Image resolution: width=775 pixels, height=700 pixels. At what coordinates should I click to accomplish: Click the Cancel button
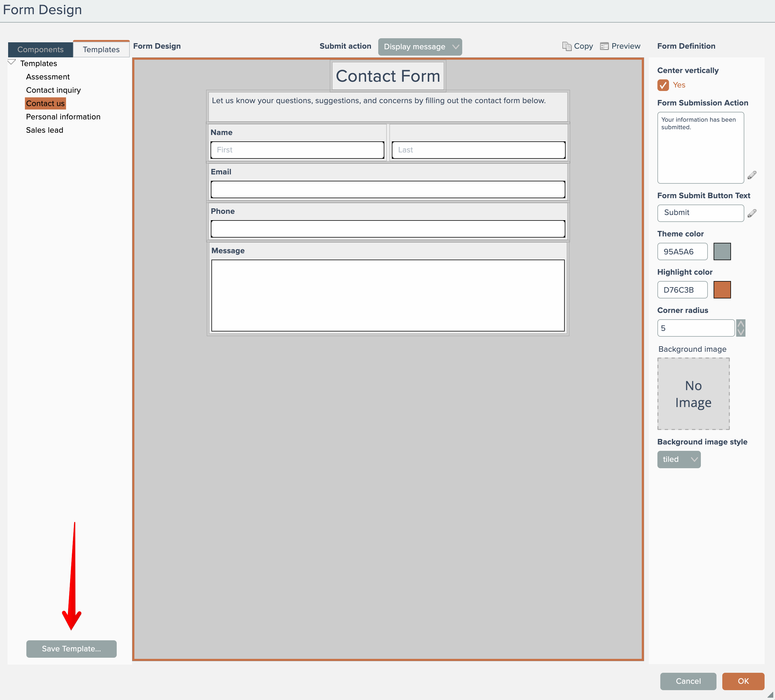(688, 681)
